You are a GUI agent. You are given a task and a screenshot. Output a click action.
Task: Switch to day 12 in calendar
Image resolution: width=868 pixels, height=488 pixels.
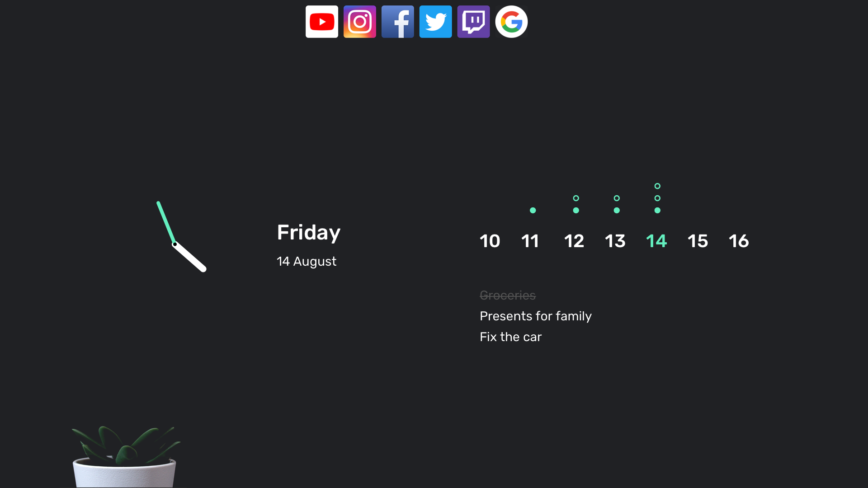coord(574,241)
